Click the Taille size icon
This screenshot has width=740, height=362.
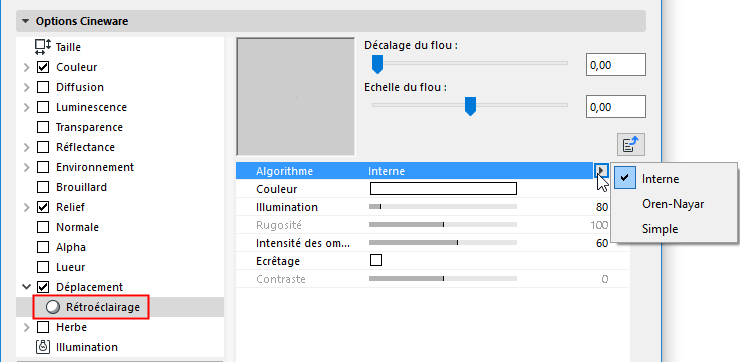tap(42, 47)
